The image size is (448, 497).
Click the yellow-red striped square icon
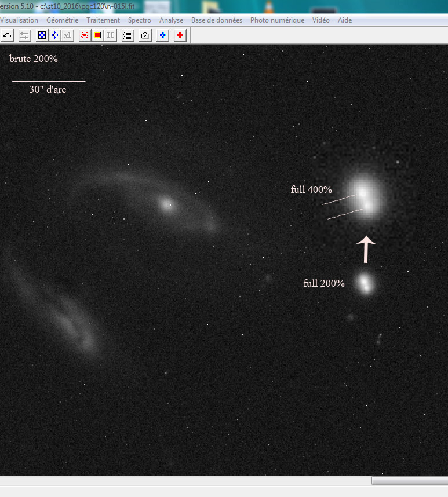[x=97, y=35]
